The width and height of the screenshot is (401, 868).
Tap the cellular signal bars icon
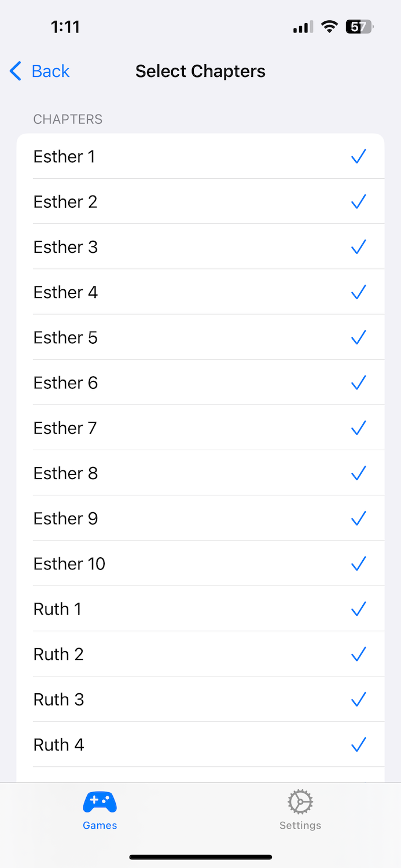[303, 27]
